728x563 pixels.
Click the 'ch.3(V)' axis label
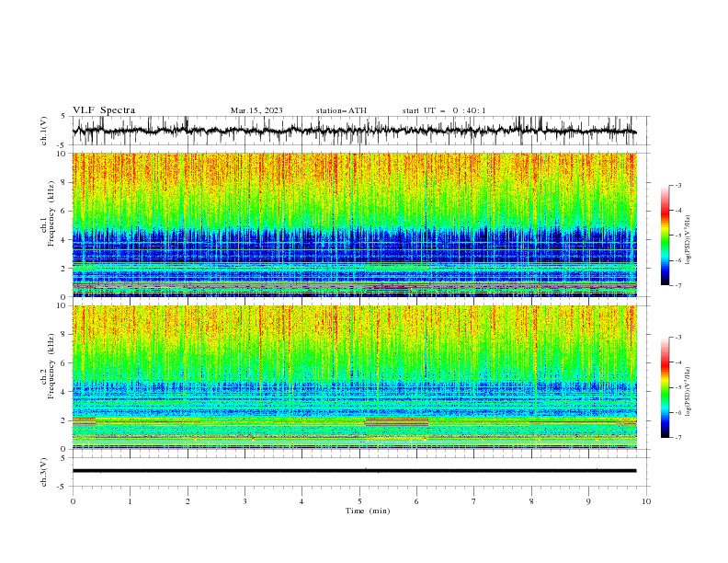44,472
